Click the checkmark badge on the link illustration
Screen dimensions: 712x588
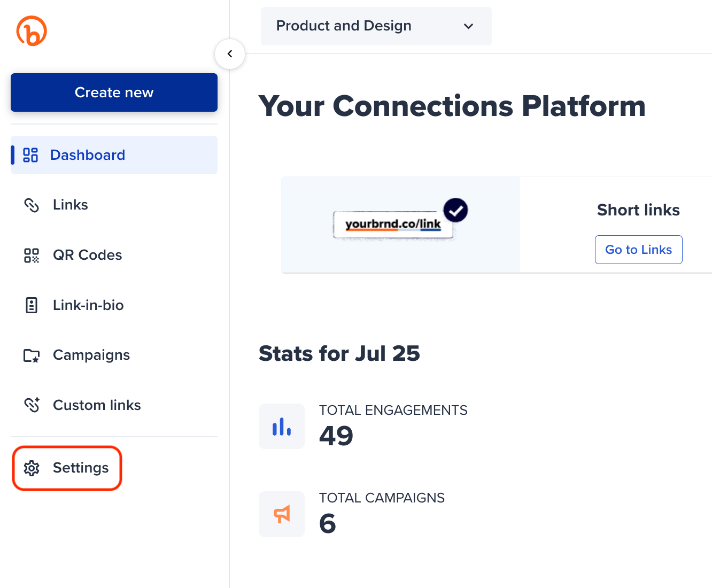click(456, 210)
